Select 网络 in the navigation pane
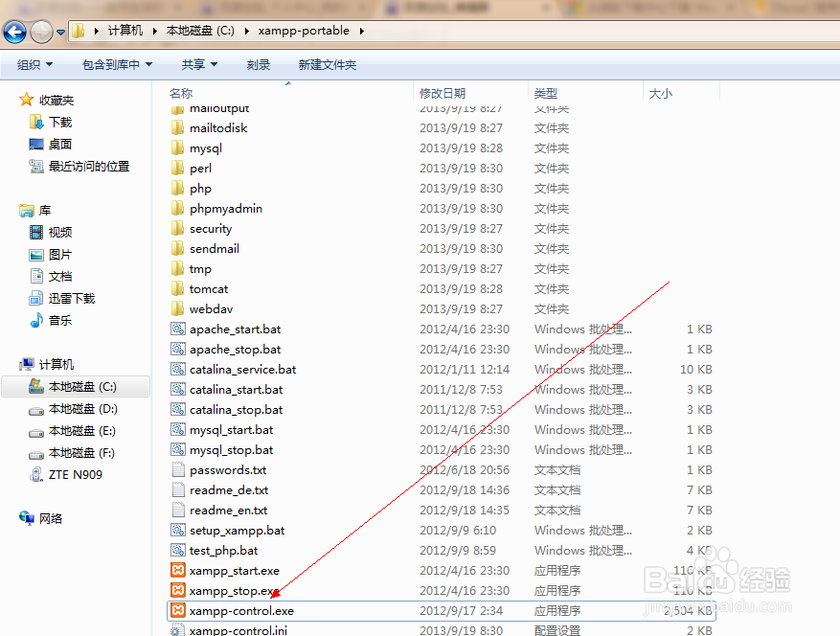The height and width of the screenshot is (636, 840). (x=41, y=518)
